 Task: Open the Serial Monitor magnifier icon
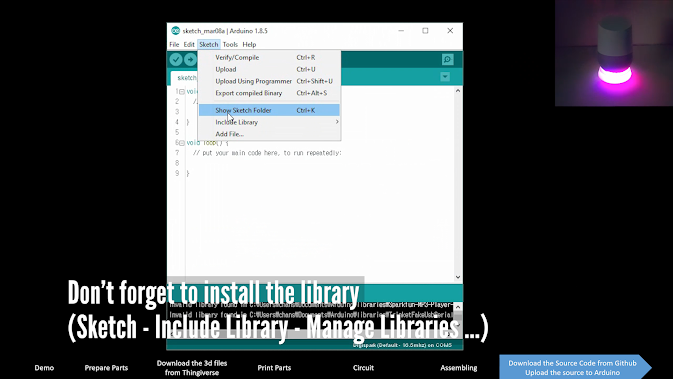(447, 59)
